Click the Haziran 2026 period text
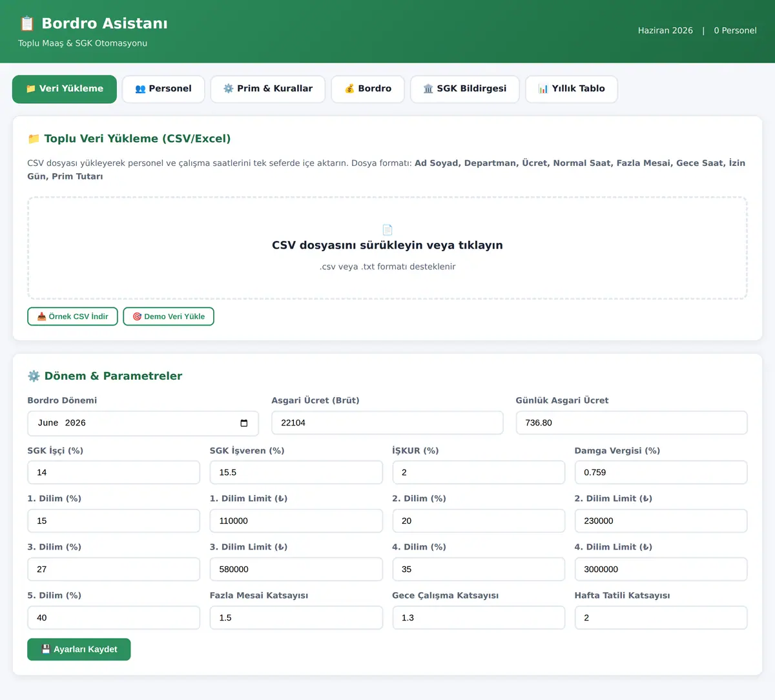Screen dimensions: 775x700 665,30
